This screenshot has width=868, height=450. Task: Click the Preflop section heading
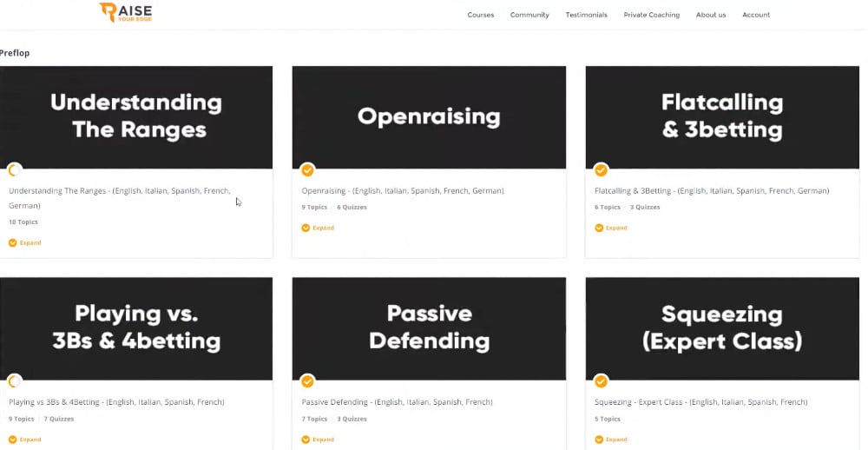click(15, 53)
